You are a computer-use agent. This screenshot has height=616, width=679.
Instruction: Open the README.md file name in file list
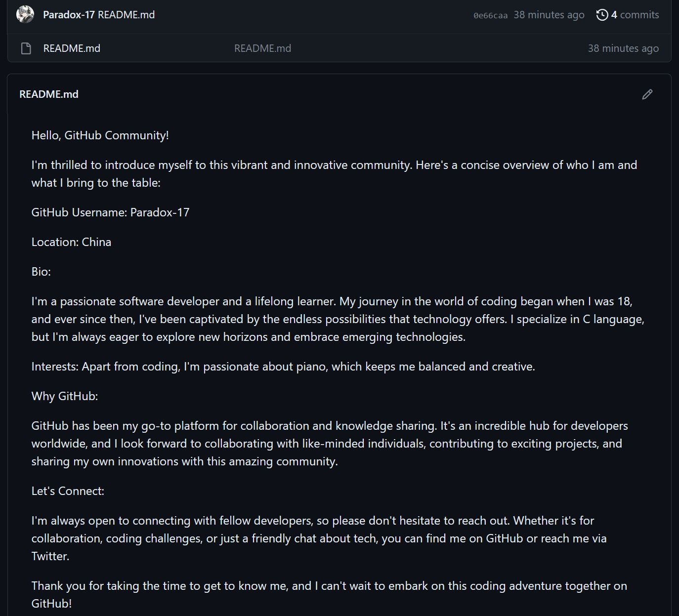pyautogui.click(x=72, y=48)
